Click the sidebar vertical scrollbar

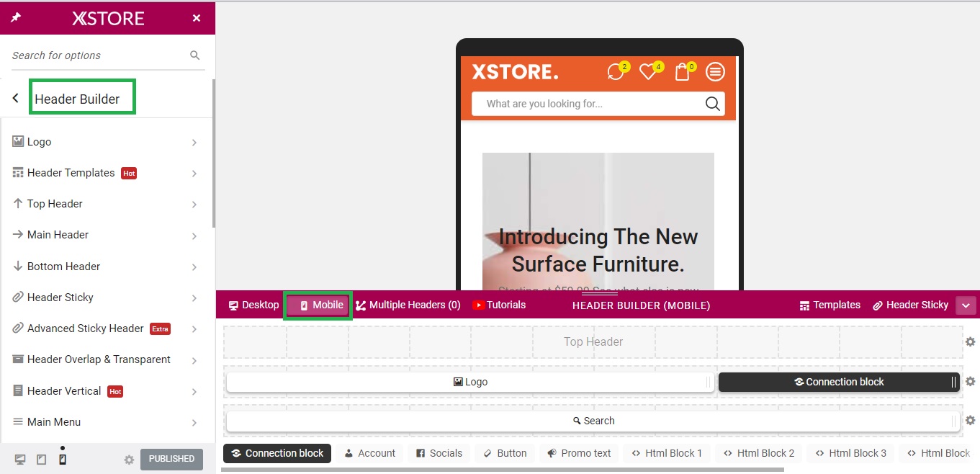point(213,153)
